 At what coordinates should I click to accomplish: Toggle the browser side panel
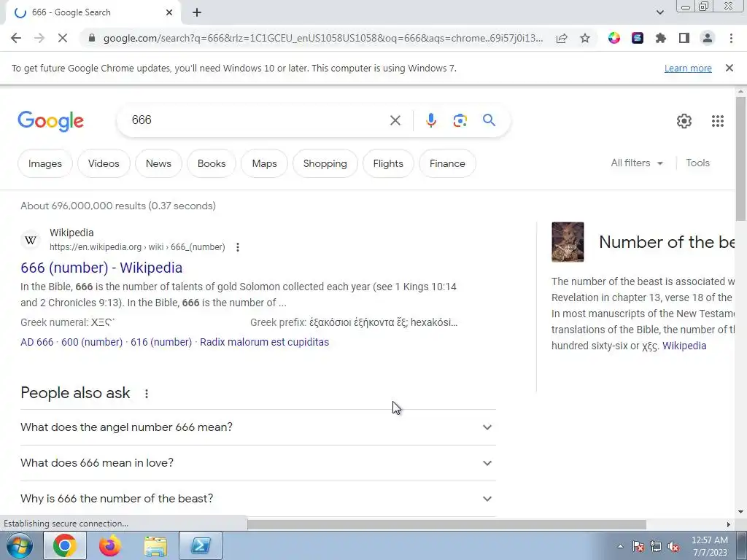pyautogui.click(x=684, y=38)
